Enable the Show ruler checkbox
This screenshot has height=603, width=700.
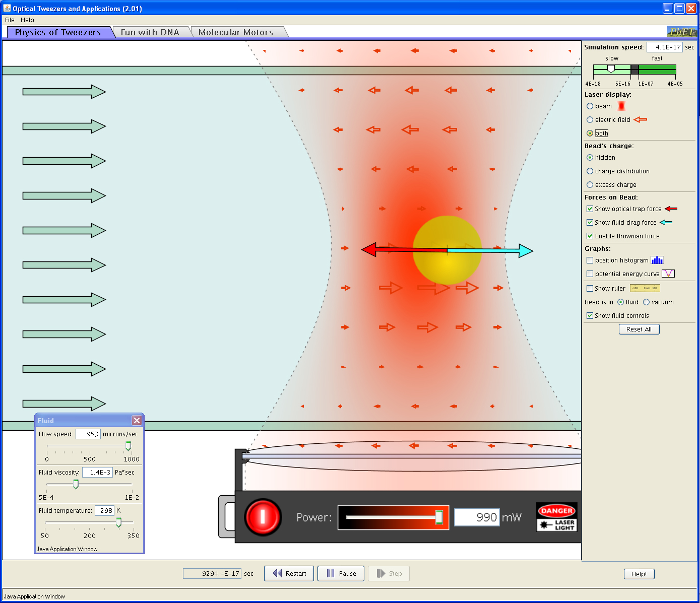point(590,289)
